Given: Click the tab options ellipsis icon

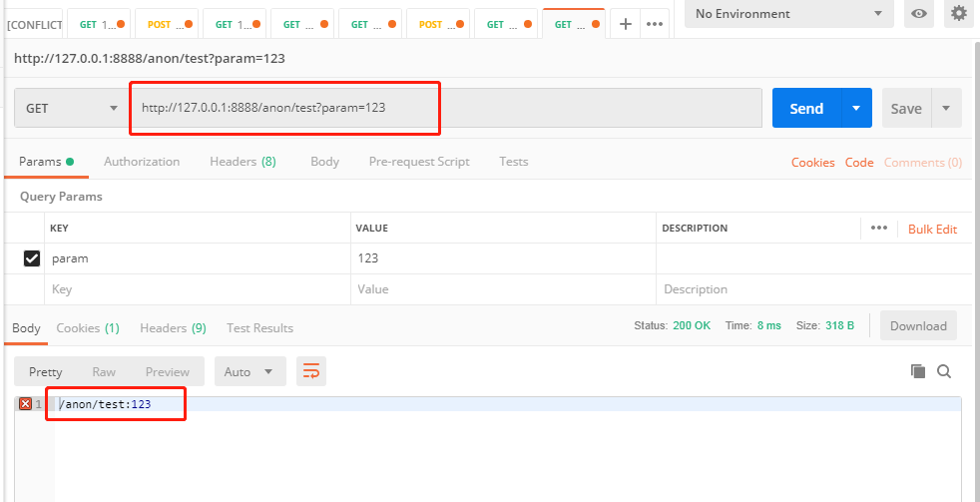Looking at the screenshot, I should click(x=655, y=24).
